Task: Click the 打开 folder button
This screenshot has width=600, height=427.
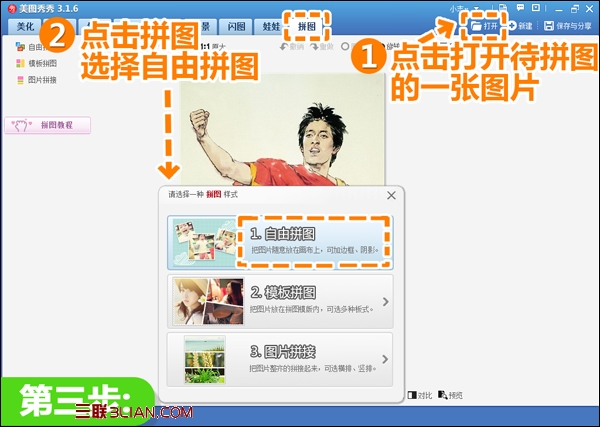Action: coord(484,26)
